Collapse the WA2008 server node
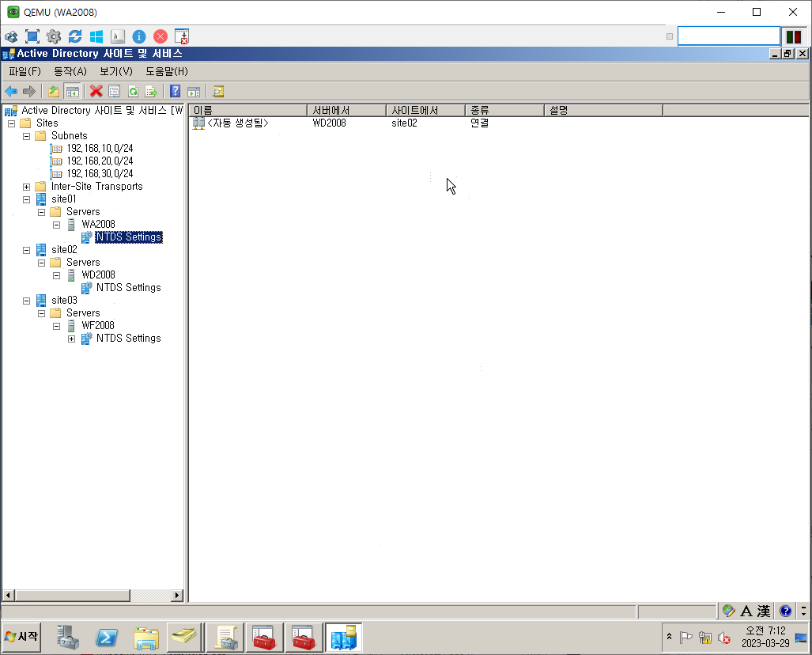The width and height of the screenshot is (812, 655). click(x=56, y=225)
